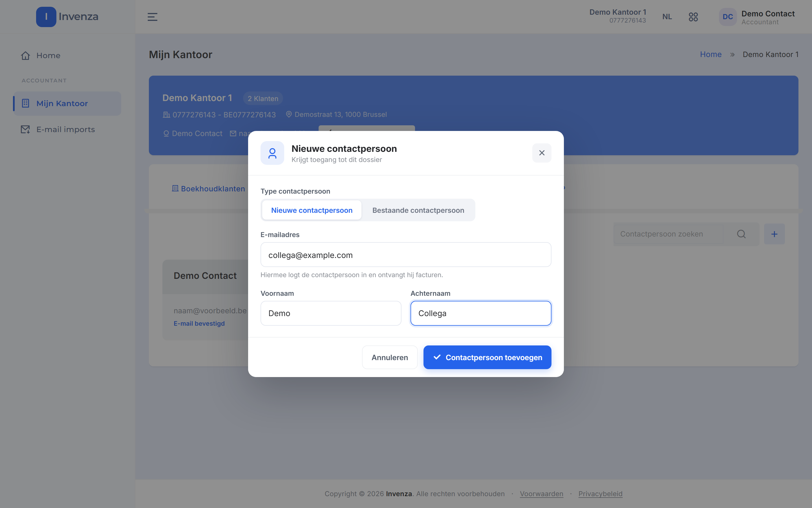This screenshot has width=812, height=508.
Task: Open the DC user avatar menu
Action: (727, 17)
